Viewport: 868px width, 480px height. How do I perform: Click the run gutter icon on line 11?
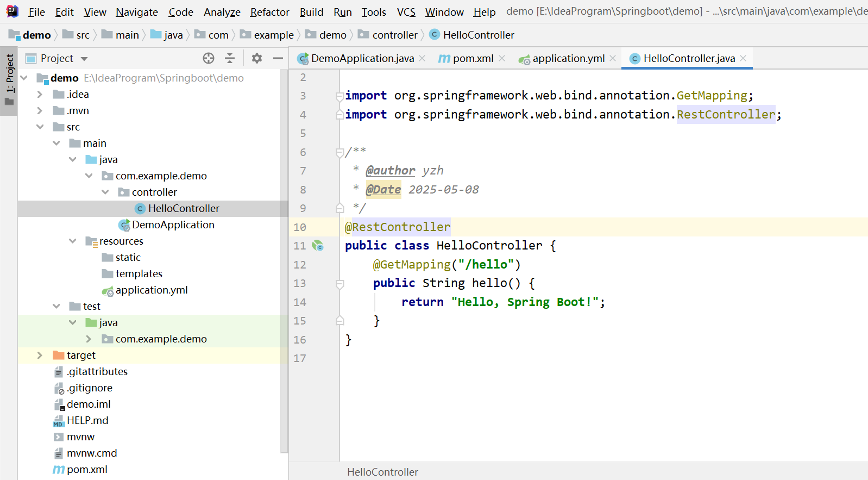[x=318, y=246]
